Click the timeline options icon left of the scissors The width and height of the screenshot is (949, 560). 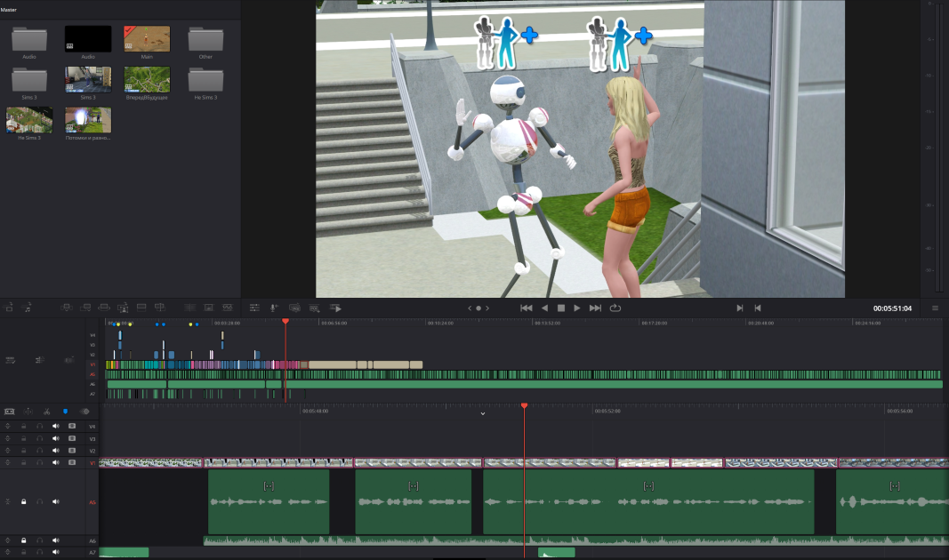tap(28, 412)
